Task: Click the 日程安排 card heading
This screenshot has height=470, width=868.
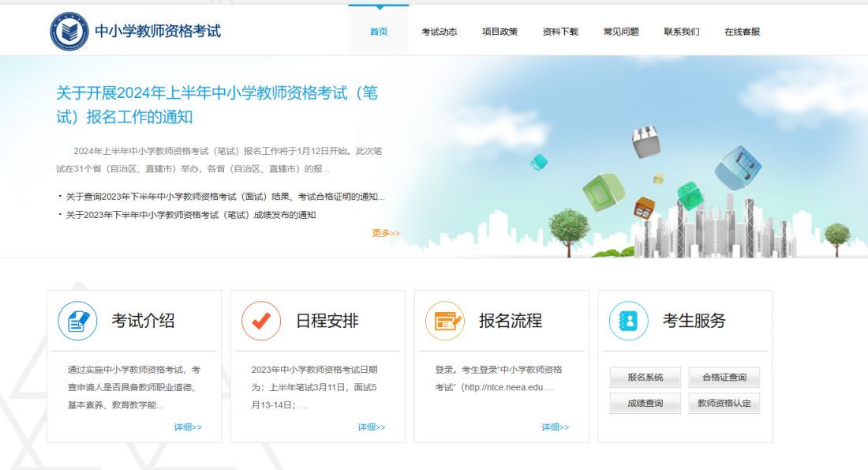Action: click(x=327, y=321)
